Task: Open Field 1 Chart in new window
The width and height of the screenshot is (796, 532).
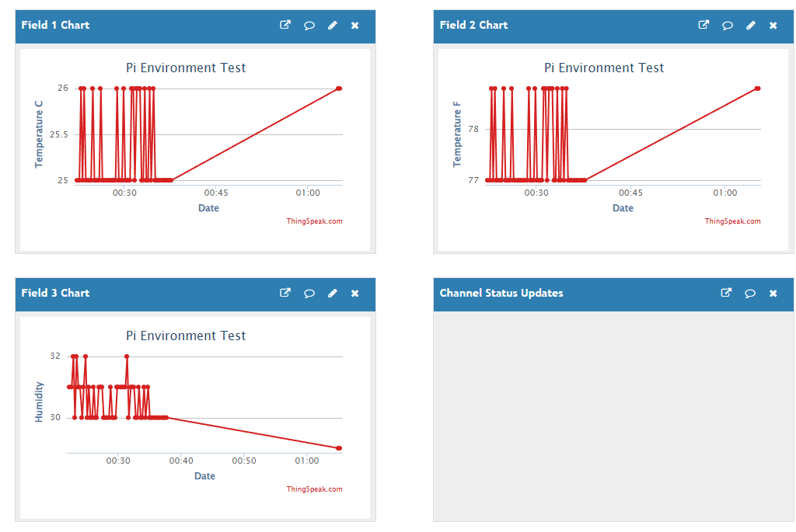Action: [x=285, y=25]
